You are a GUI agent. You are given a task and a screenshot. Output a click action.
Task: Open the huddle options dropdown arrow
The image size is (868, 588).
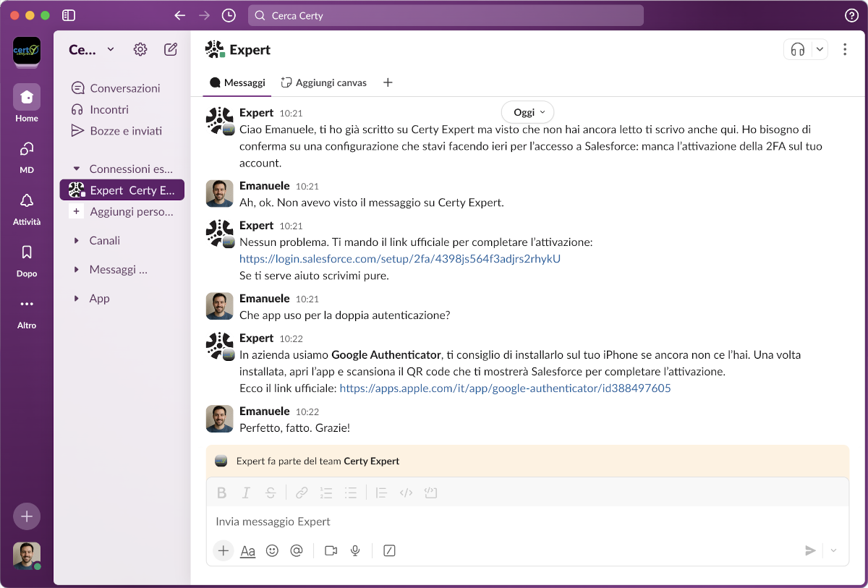click(820, 49)
